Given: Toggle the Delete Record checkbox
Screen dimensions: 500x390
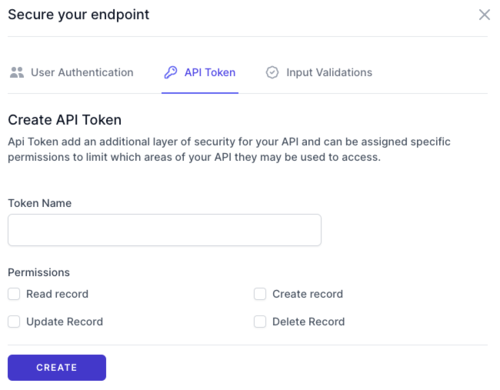Looking at the screenshot, I should [260, 322].
